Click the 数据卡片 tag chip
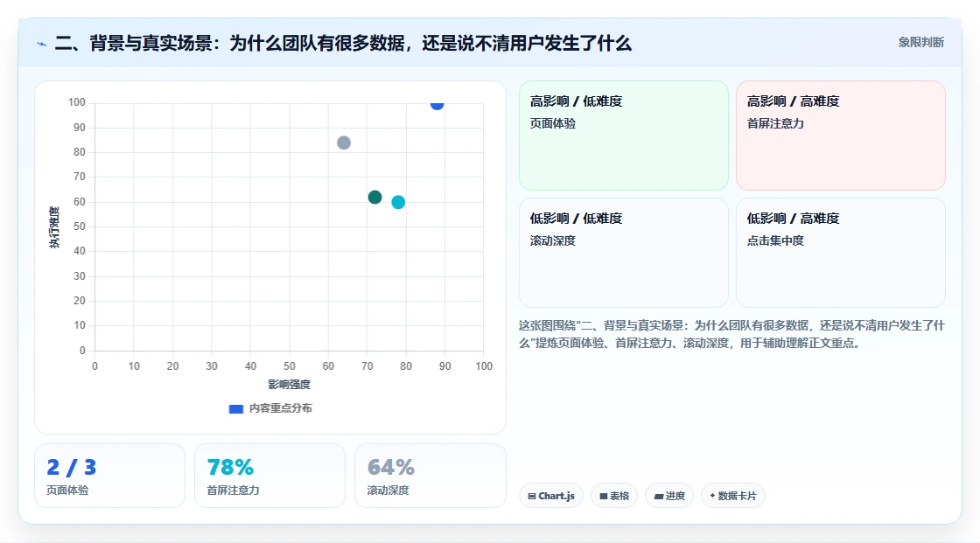 [x=733, y=496]
